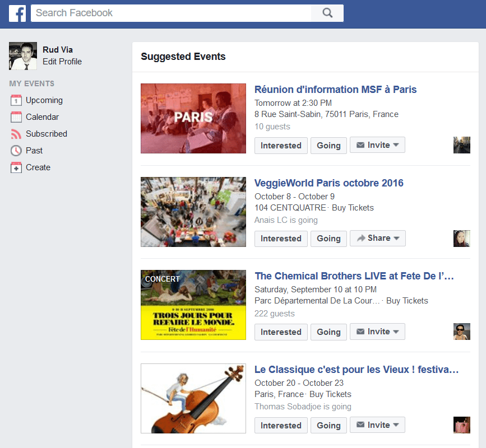Image resolution: width=486 pixels, height=448 pixels.
Task: Mark Interested for Le Classique event
Action: [281, 426]
